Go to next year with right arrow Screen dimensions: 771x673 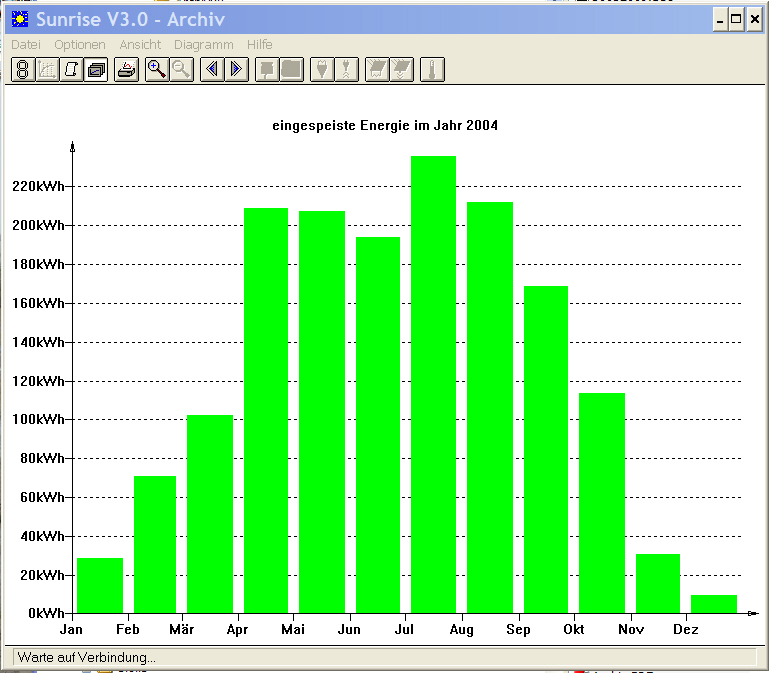237,69
